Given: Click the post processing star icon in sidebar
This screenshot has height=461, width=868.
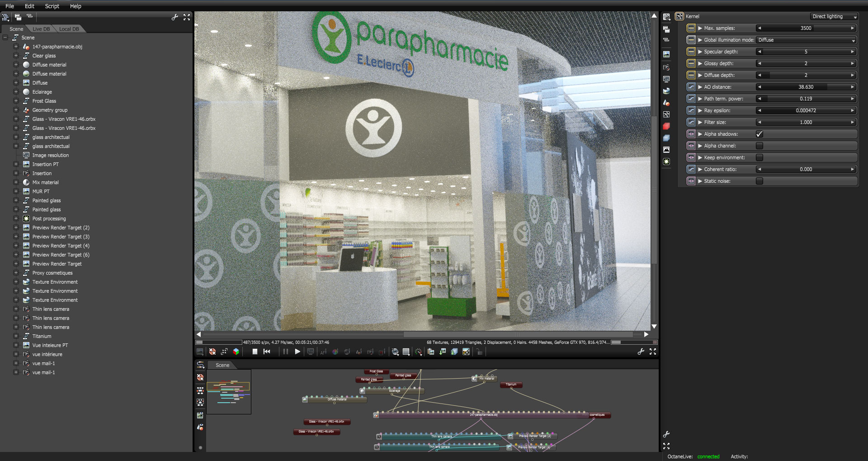Looking at the screenshot, I should [x=666, y=162].
